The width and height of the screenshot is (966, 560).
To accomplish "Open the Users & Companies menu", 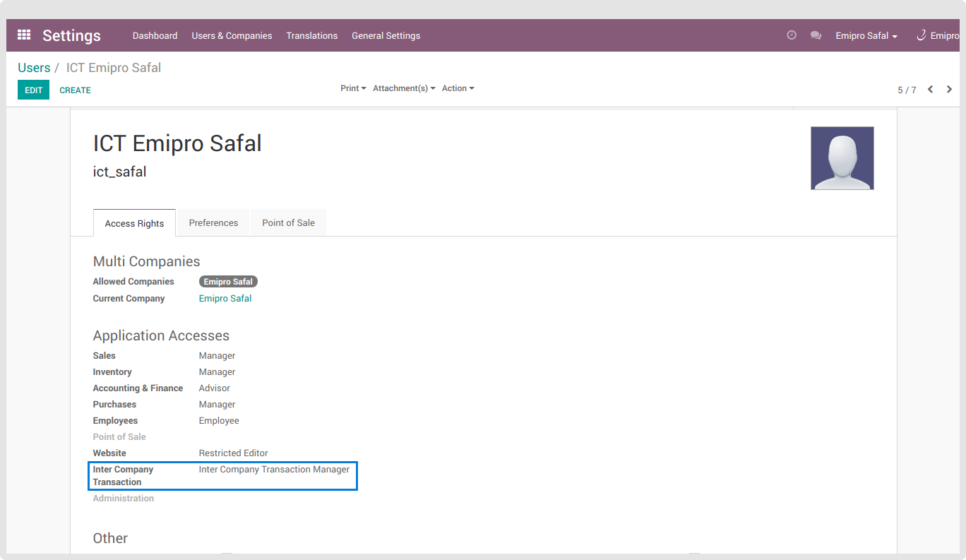I will pos(232,36).
